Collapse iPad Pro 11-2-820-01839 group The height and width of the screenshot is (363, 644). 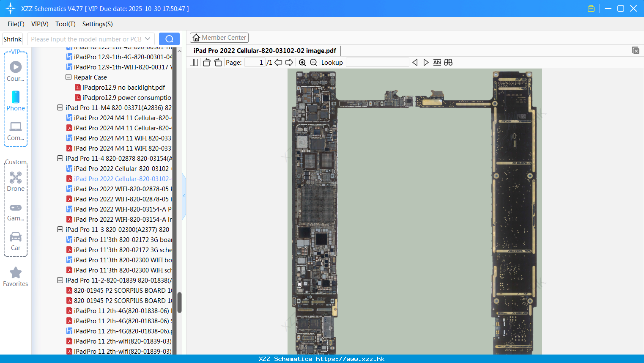click(x=60, y=280)
